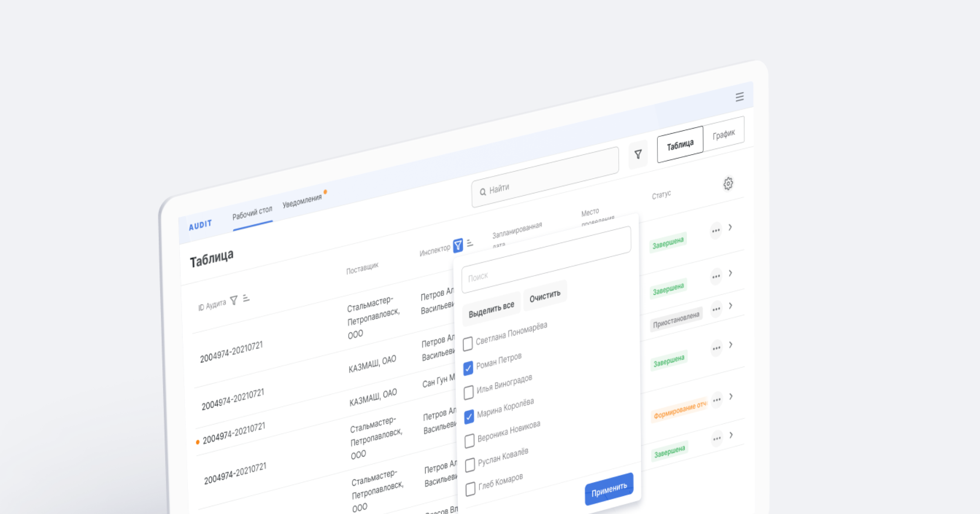Expand the Приостановлена row with its chevron
This screenshot has width=980, height=514.
731,306
